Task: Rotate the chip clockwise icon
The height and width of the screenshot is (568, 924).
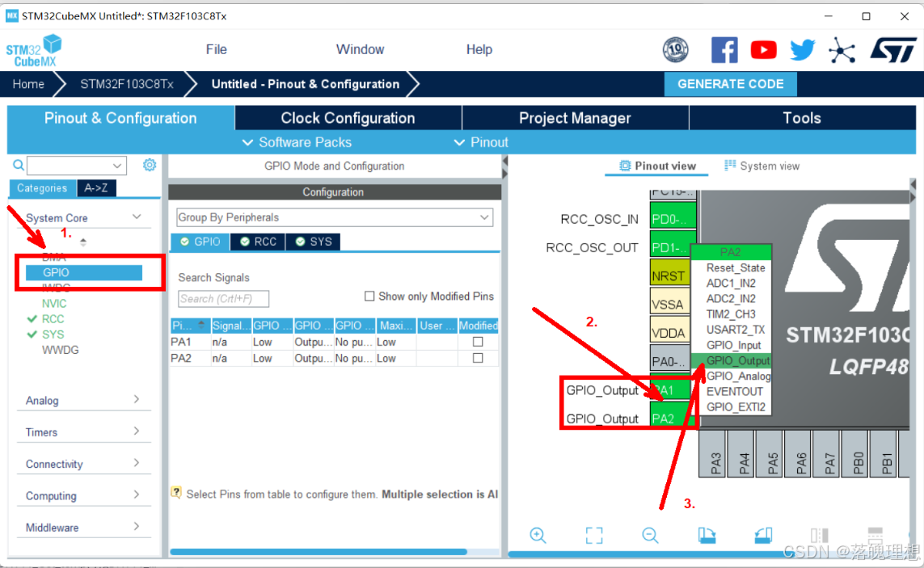Action: tap(707, 535)
